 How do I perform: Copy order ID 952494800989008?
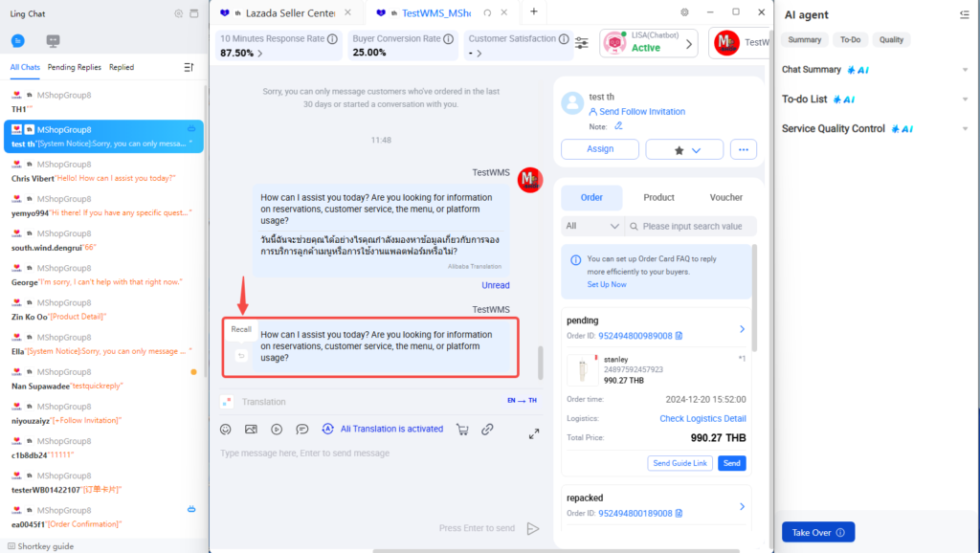(679, 336)
